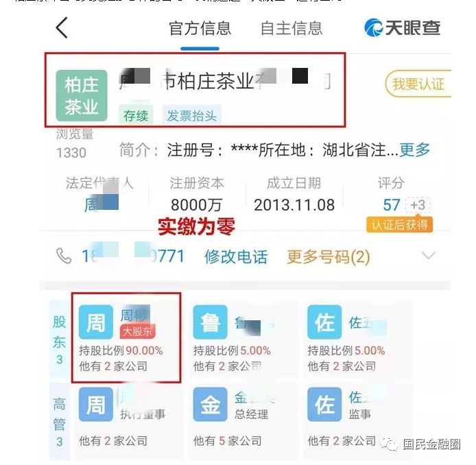Viewport: 476px width, 465px height.
Task: Tap the 发票抬头 tag
Action: point(192,115)
